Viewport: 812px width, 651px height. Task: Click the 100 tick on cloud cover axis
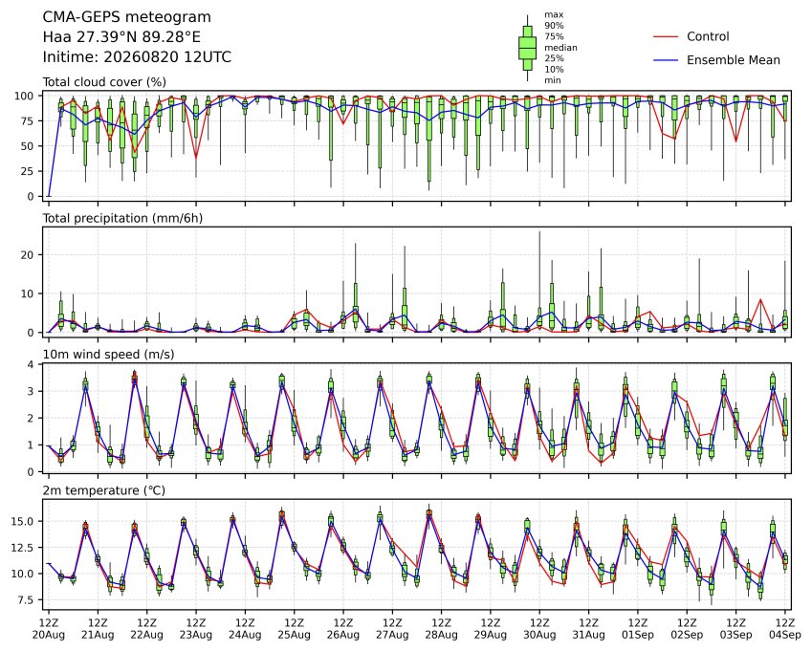(24, 96)
